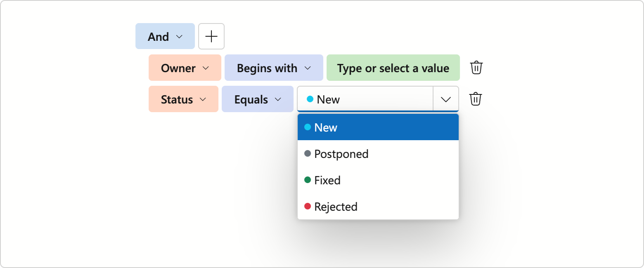Click the chevron on the Status value combo box
The height and width of the screenshot is (268, 644).
445,99
